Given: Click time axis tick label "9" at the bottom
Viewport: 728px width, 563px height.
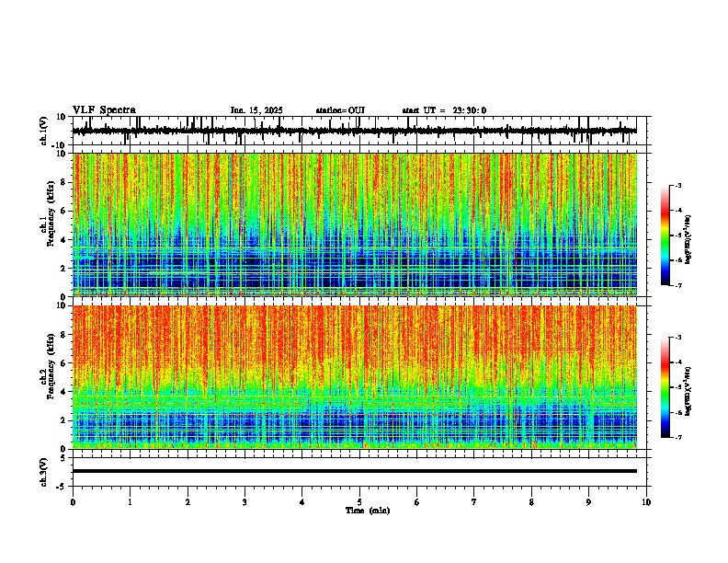Looking at the screenshot, I should coord(588,502).
